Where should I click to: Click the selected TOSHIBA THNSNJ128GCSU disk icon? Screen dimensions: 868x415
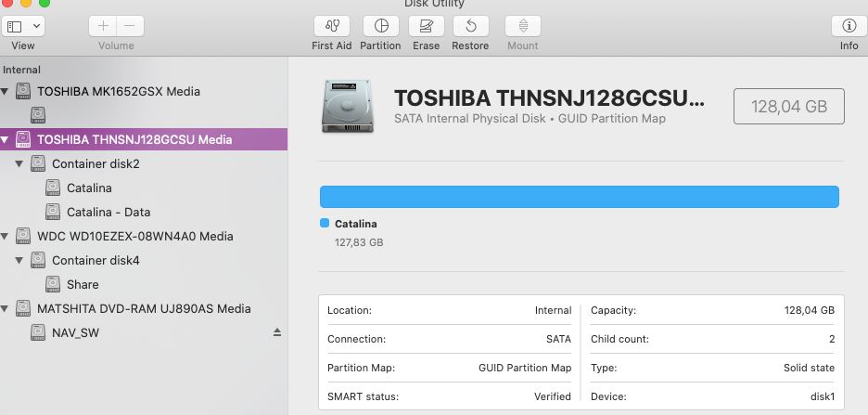pos(23,139)
